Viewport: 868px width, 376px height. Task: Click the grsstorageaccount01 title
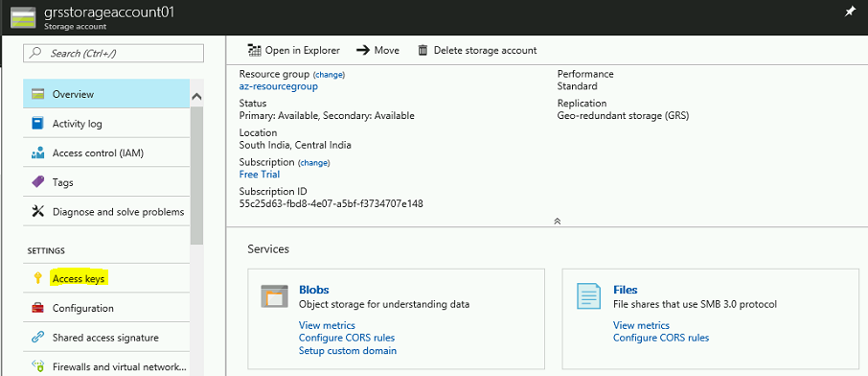[109, 12]
